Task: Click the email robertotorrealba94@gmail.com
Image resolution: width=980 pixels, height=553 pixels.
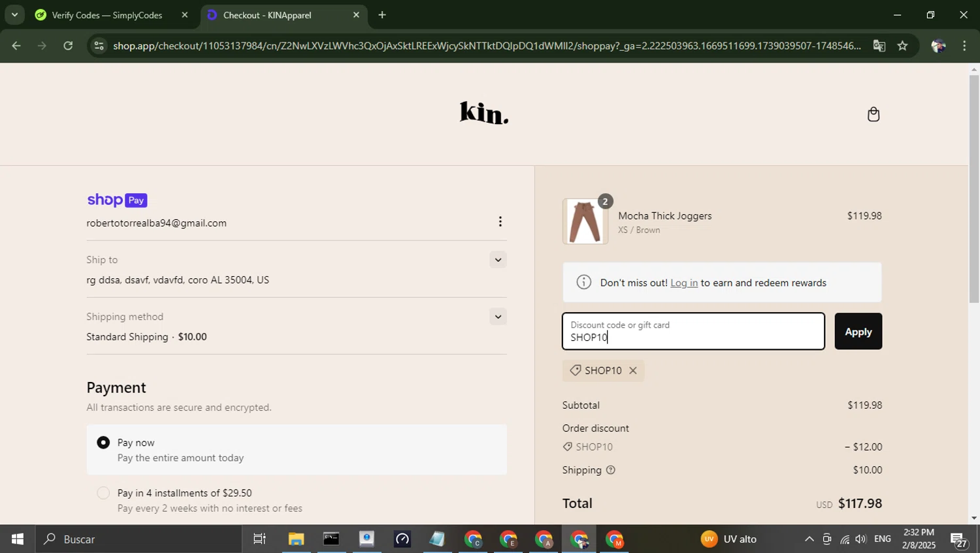Action: coord(156,223)
